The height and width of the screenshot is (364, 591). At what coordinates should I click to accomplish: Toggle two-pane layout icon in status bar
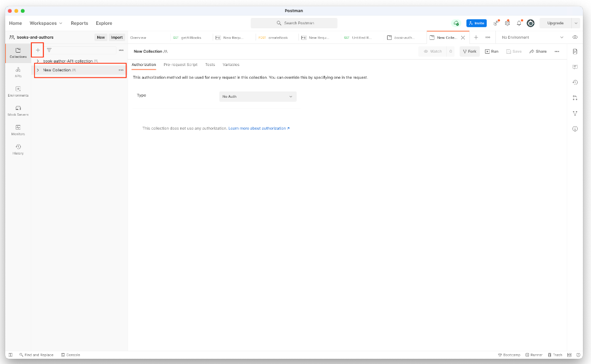pos(569,355)
